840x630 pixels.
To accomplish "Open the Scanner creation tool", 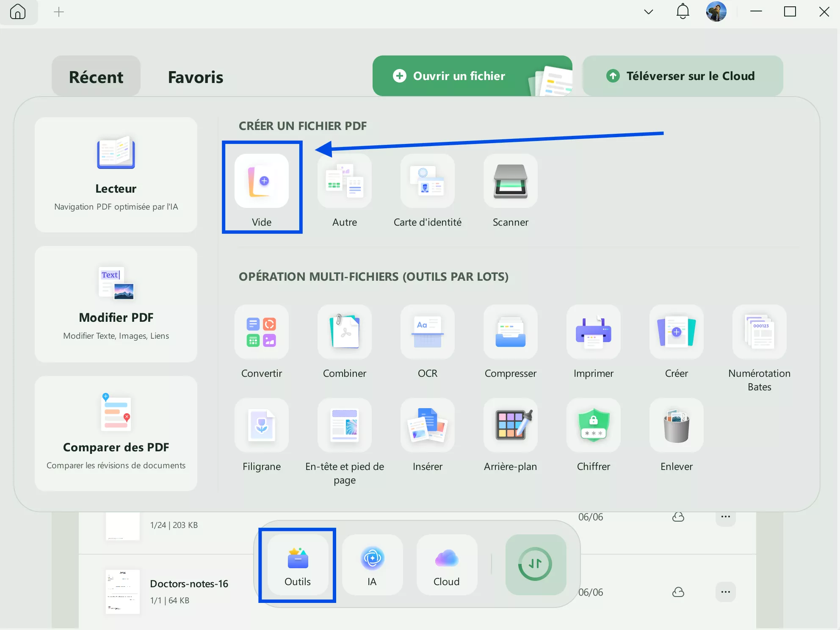I will [510, 181].
